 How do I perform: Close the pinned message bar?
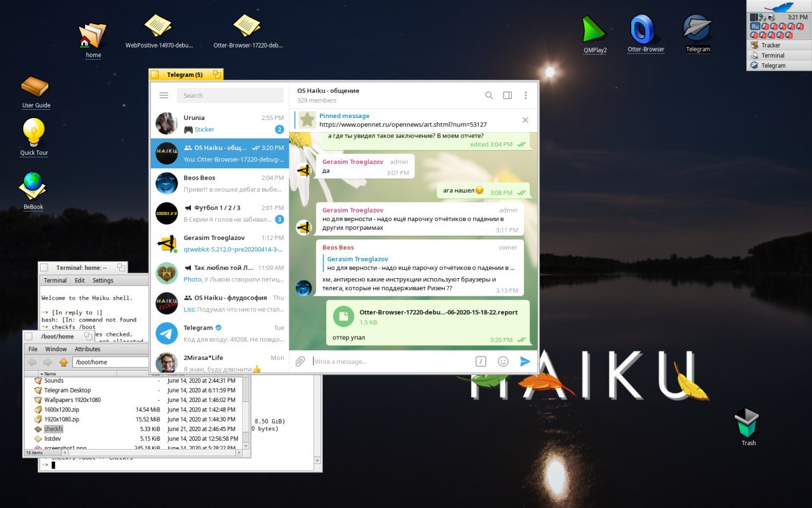(x=525, y=120)
